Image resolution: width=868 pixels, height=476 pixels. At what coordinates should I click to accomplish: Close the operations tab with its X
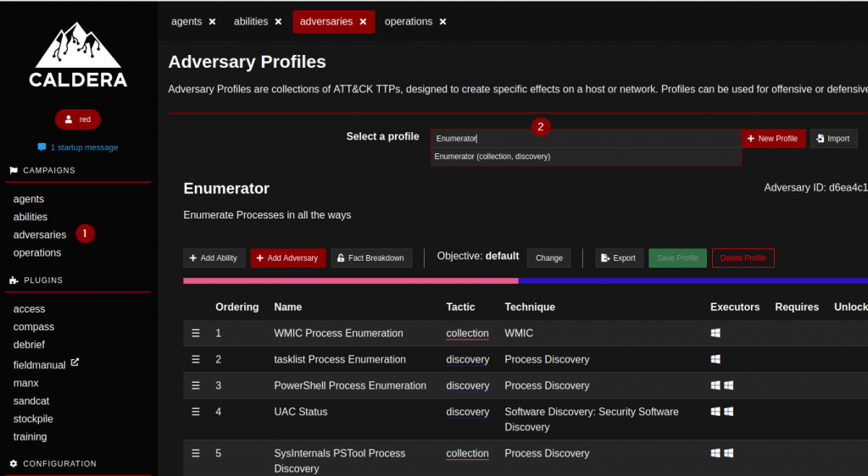tap(442, 21)
